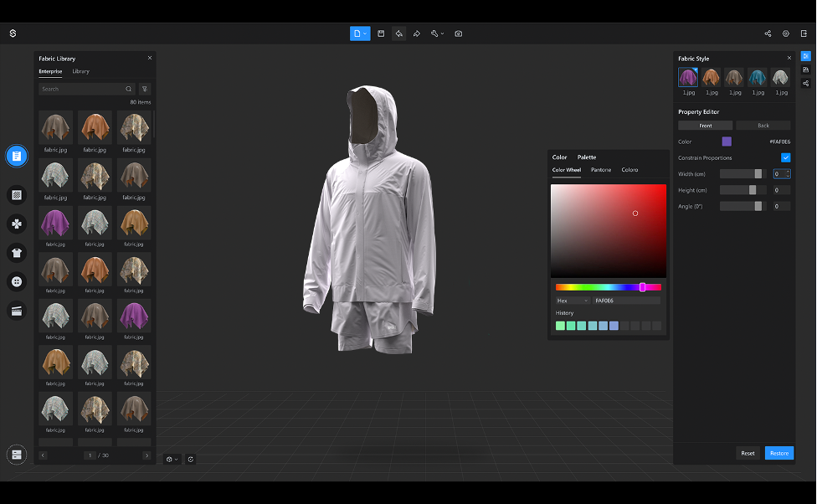This screenshot has width=817, height=504.
Task: Select the t-shirt garment sidebar icon
Action: tap(16, 253)
